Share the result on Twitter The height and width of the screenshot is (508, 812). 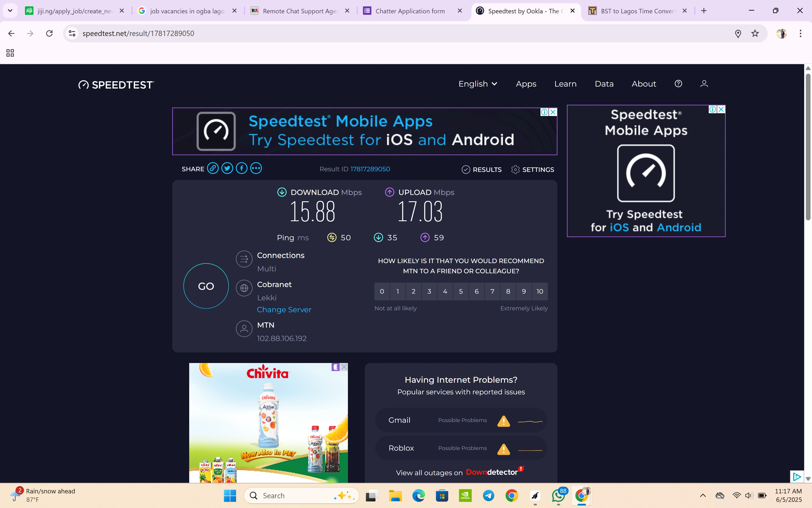[227, 168]
